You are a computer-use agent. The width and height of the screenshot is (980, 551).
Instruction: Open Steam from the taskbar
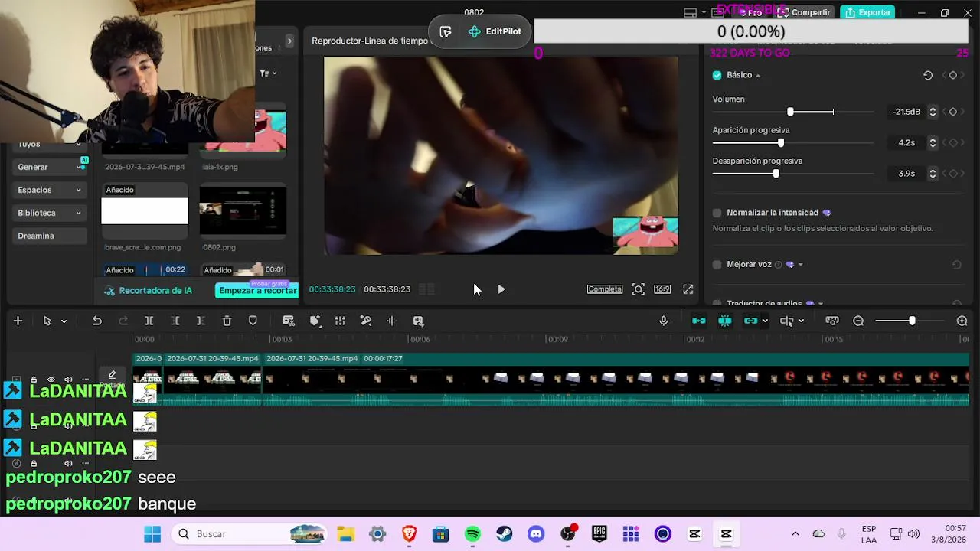(x=504, y=534)
